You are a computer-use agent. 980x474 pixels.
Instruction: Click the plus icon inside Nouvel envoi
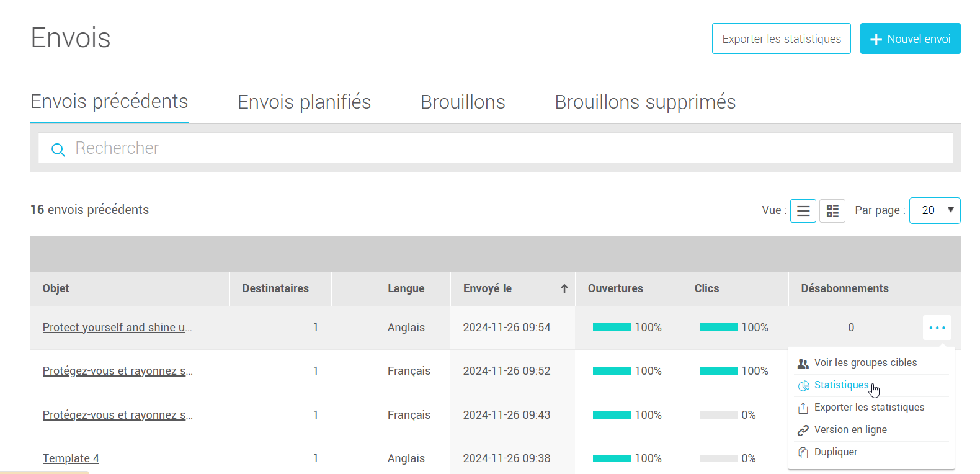(x=876, y=38)
